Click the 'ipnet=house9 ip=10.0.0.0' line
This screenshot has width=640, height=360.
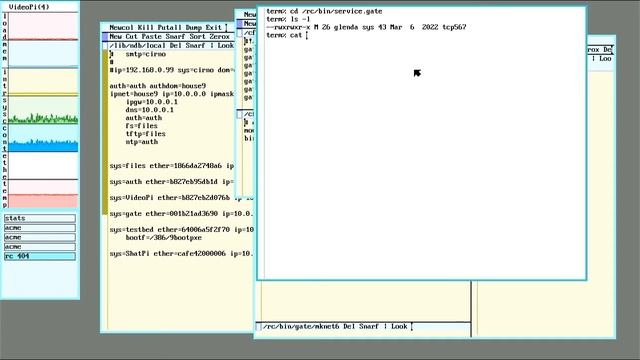(172, 94)
